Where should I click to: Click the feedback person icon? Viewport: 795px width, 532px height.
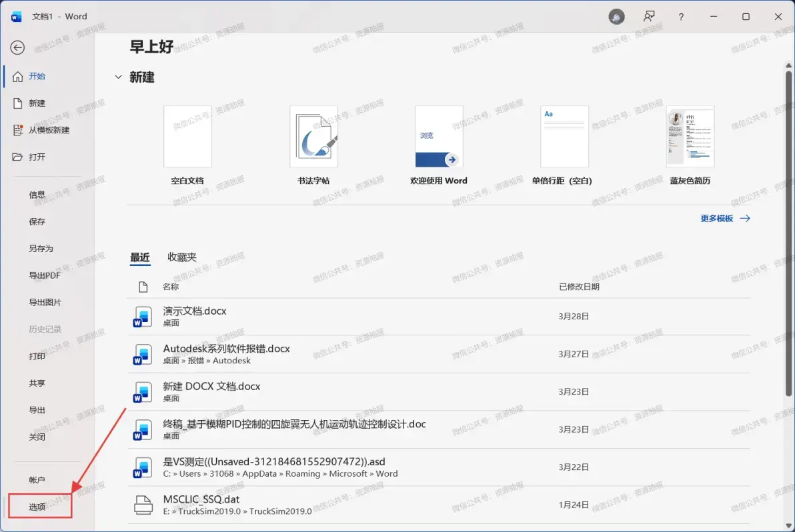649,17
